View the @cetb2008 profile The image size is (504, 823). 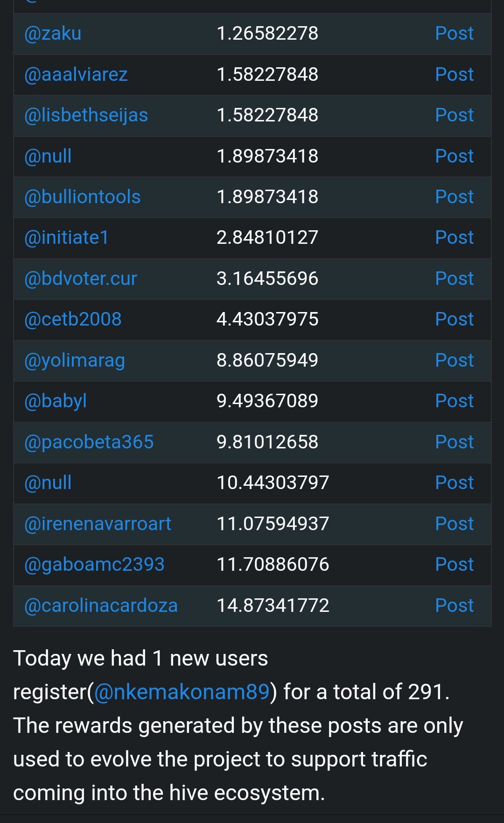[73, 319]
